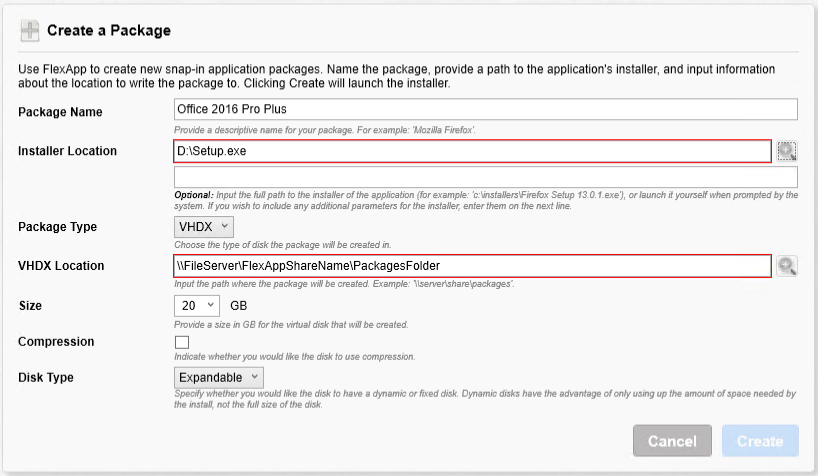The height and width of the screenshot is (476, 818).
Task: Open the Disk Type Expandable dropdown
Action: (x=219, y=377)
